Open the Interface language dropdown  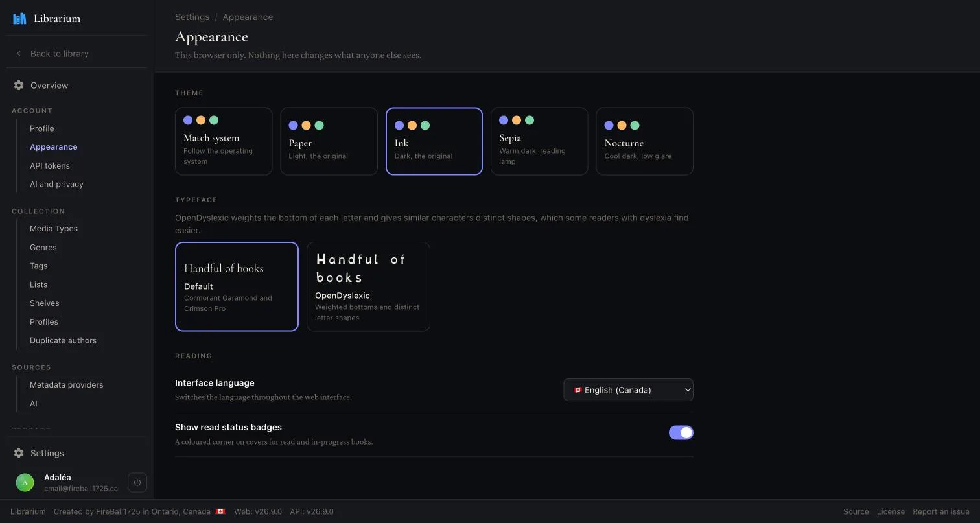tap(628, 390)
